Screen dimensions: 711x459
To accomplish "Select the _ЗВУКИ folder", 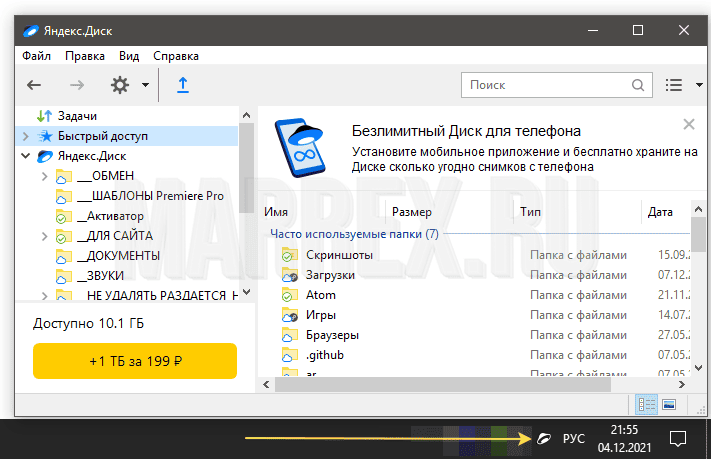I will click(100, 276).
